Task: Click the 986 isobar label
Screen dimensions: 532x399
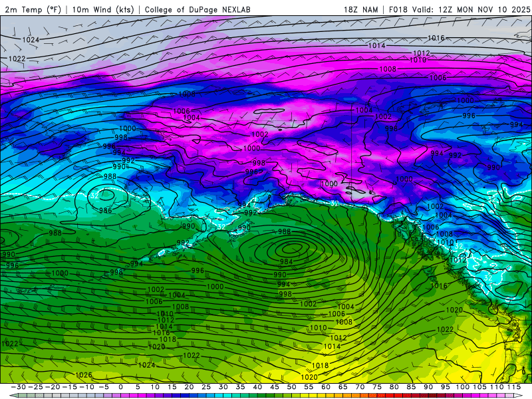Action: (106, 210)
